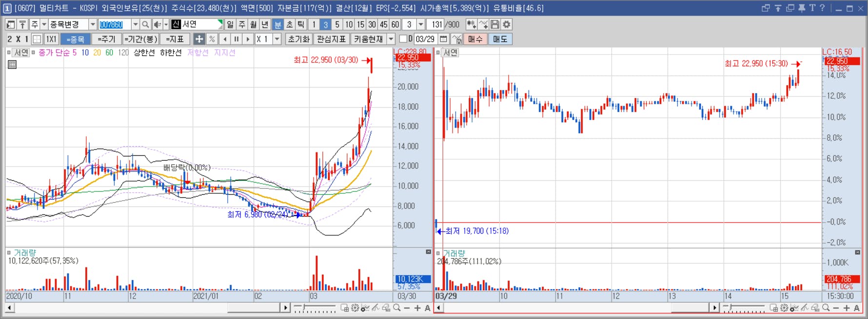Open calendar date picker icon

click(x=443, y=39)
